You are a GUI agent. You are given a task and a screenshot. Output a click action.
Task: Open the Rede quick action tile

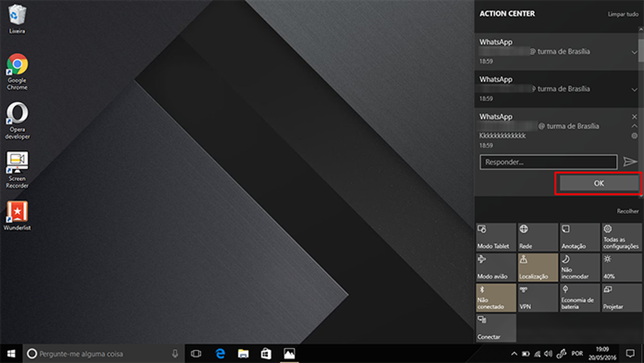click(537, 237)
